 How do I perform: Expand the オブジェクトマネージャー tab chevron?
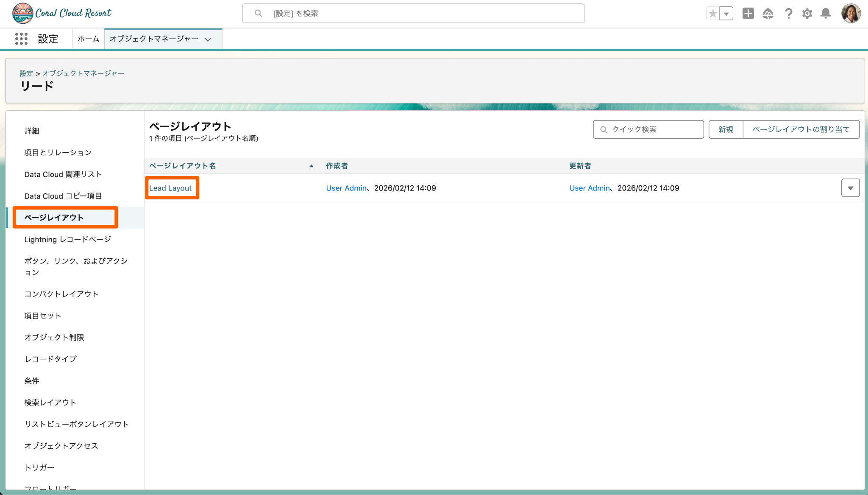208,39
